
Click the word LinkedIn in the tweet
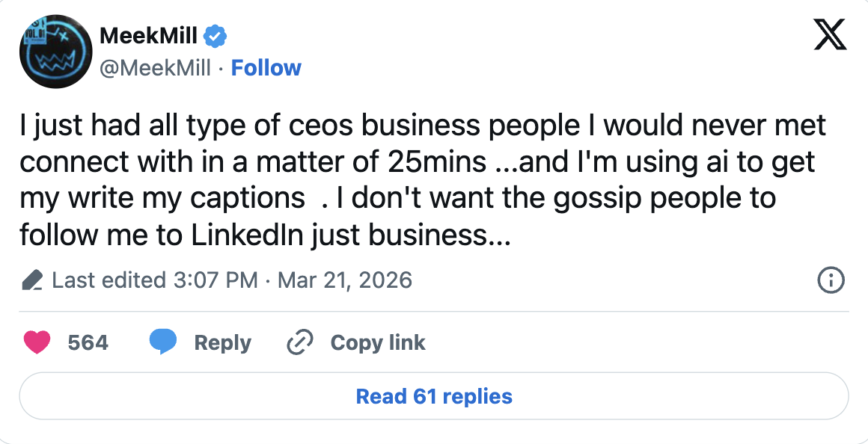click(248, 235)
